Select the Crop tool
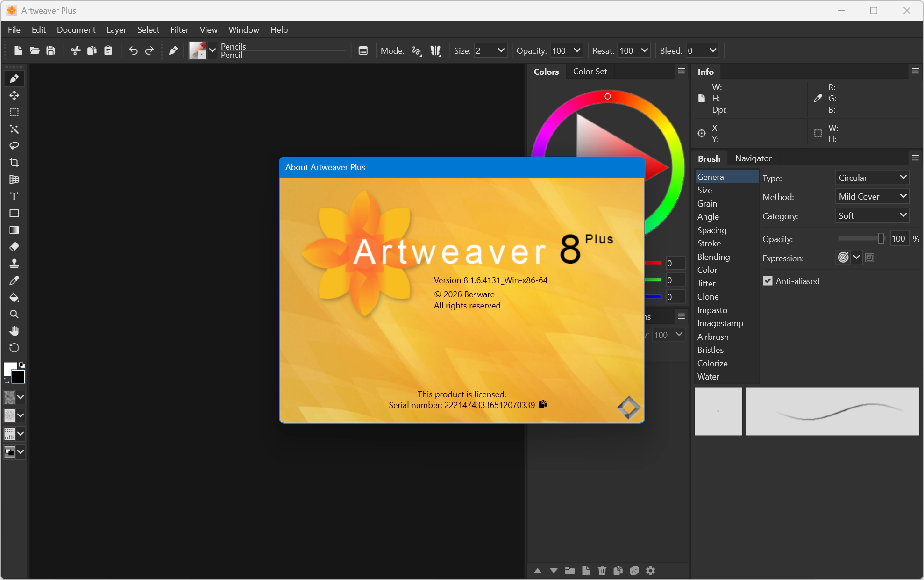Viewport: 924px width, 580px height. tap(14, 163)
